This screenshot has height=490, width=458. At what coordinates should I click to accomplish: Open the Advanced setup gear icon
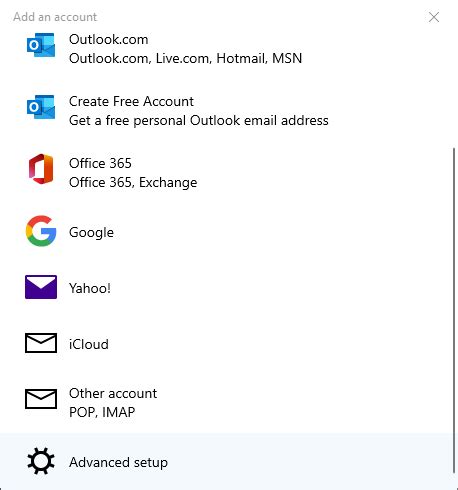41,461
